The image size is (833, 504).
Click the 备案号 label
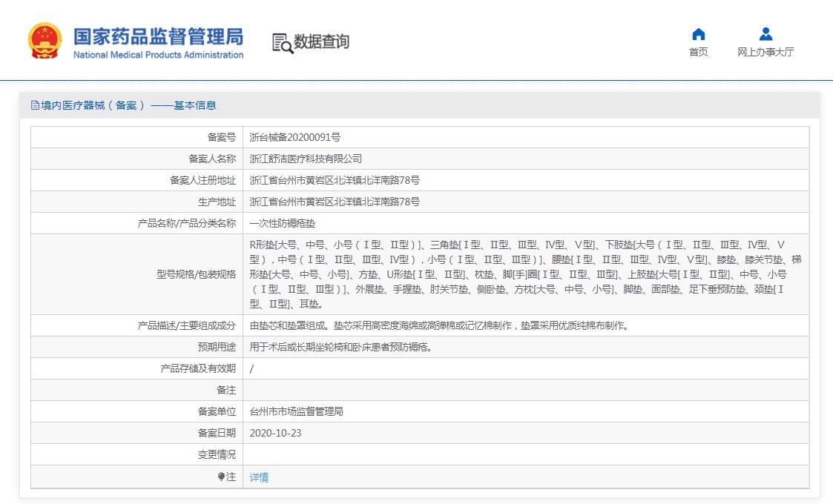[221, 138]
